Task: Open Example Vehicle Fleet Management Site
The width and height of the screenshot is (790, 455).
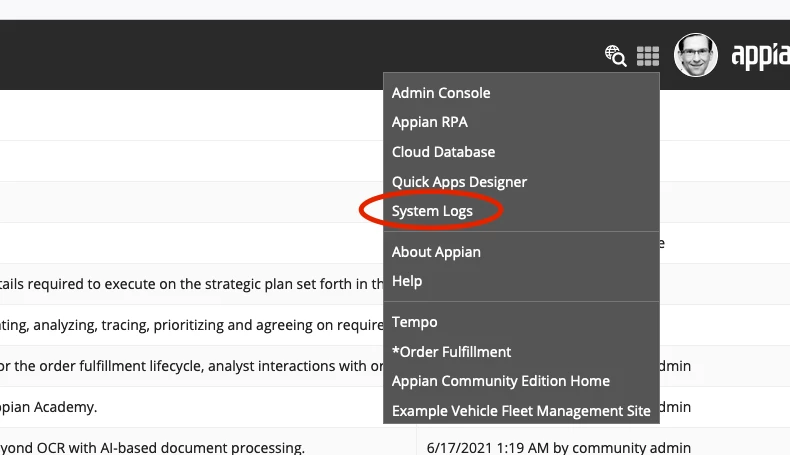Action: coord(521,411)
